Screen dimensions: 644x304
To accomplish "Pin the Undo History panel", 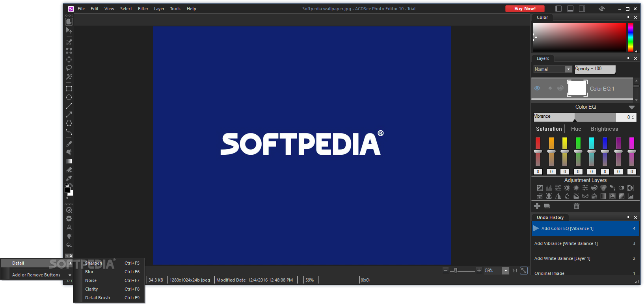I will 628,217.
